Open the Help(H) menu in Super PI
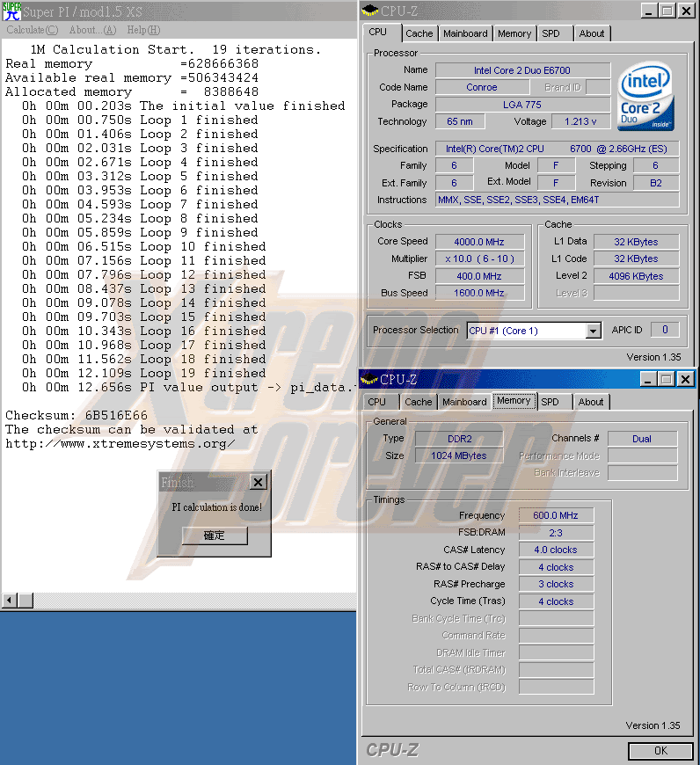The width and height of the screenshot is (700, 765). [x=143, y=30]
